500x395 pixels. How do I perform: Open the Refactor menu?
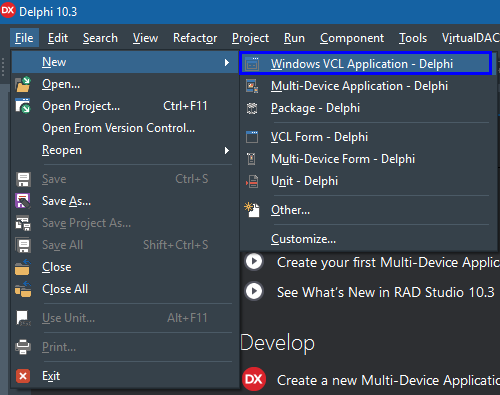195,38
